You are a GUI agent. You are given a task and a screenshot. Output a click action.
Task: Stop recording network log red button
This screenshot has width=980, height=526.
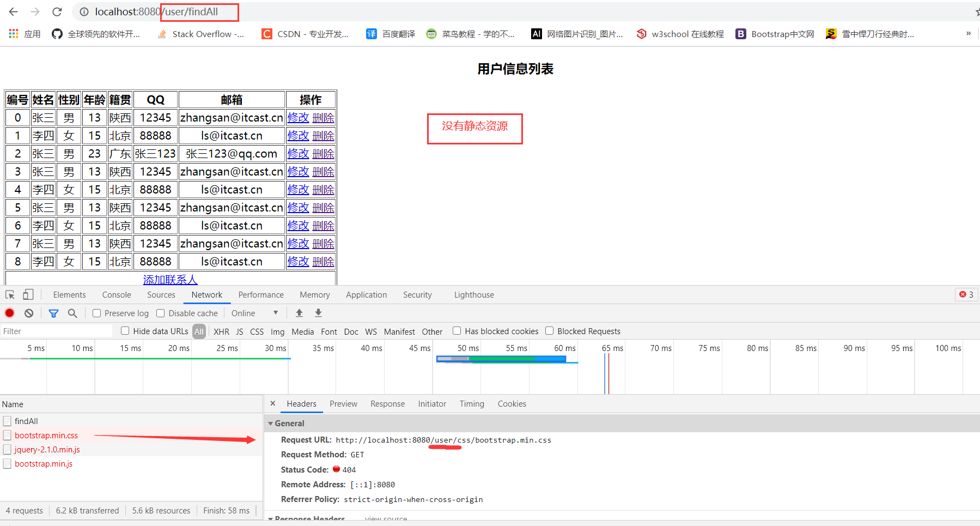[9, 313]
